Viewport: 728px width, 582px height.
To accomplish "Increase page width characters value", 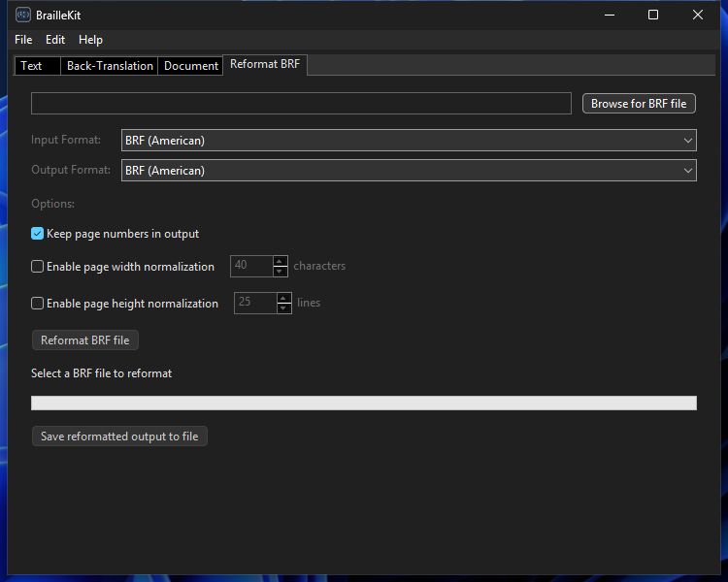I will (280, 261).
